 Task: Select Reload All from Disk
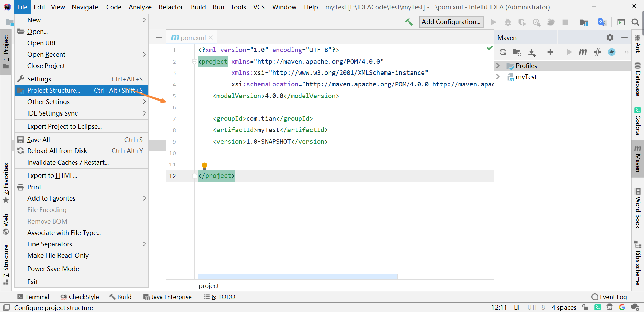pyautogui.click(x=82, y=151)
